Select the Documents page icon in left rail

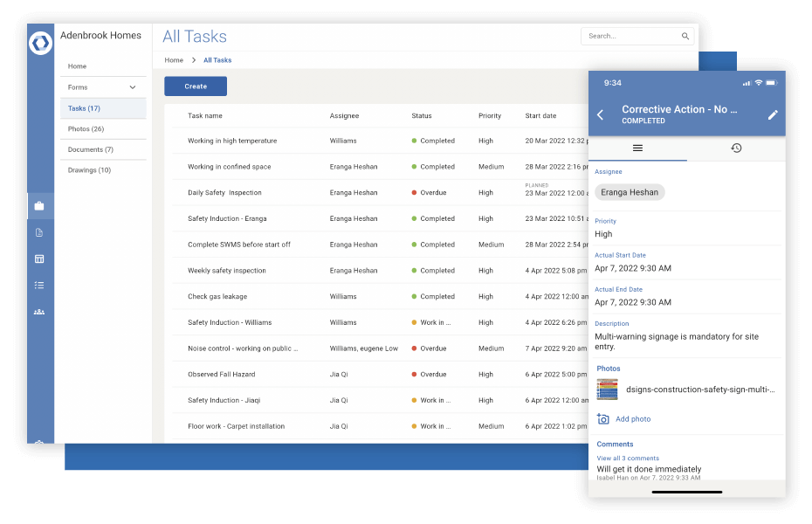pyautogui.click(x=40, y=232)
